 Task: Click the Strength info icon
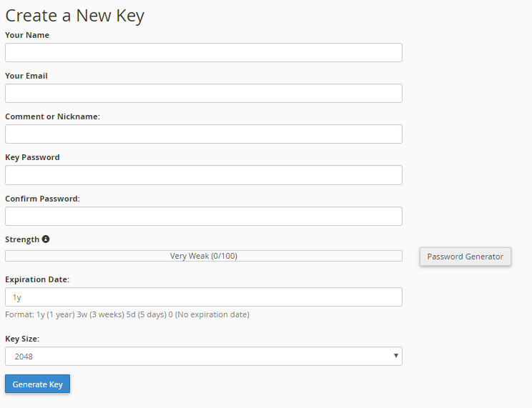(46, 239)
